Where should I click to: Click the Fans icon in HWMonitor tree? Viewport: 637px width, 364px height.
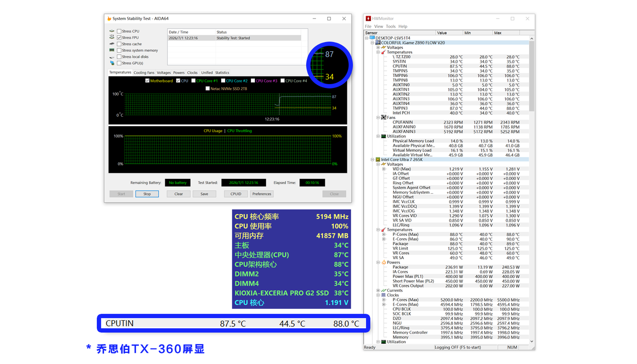point(384,118)
